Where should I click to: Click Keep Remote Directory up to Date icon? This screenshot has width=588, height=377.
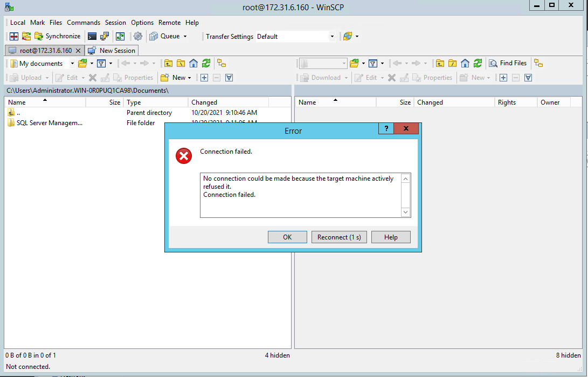coord(120,36)
